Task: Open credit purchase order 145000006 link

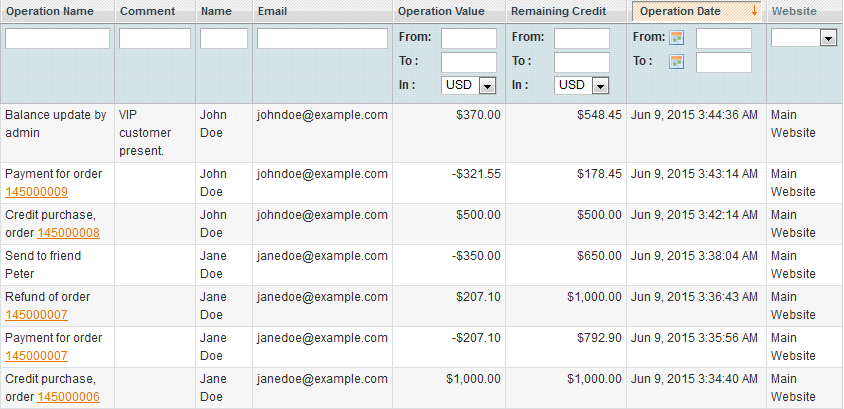Action: (x=68, y=397)
